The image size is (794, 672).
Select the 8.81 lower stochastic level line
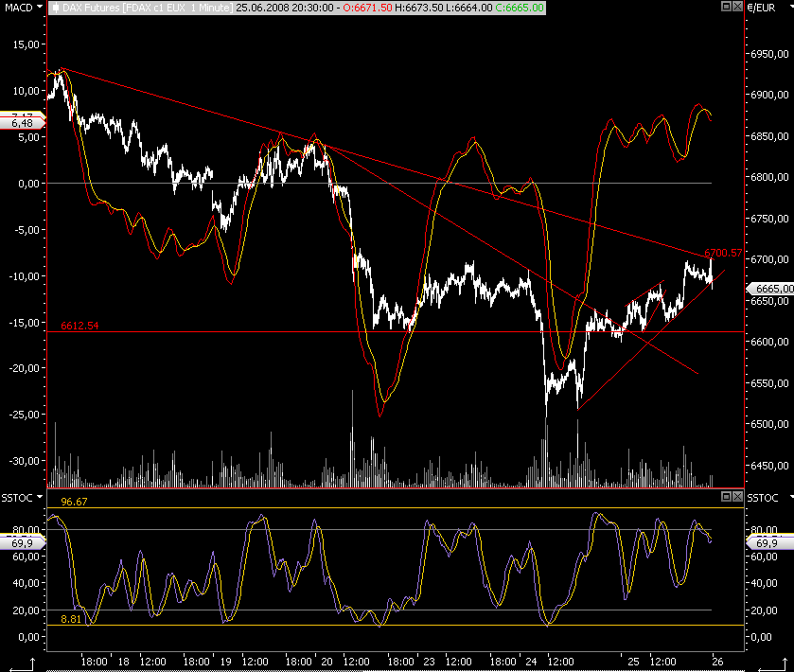pyautogui.click(x=395, y=626)
